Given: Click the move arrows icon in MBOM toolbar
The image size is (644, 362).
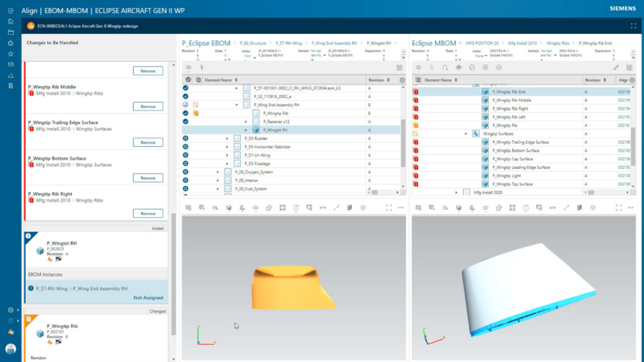Looking at the screenshot, I should click(458, 67).
